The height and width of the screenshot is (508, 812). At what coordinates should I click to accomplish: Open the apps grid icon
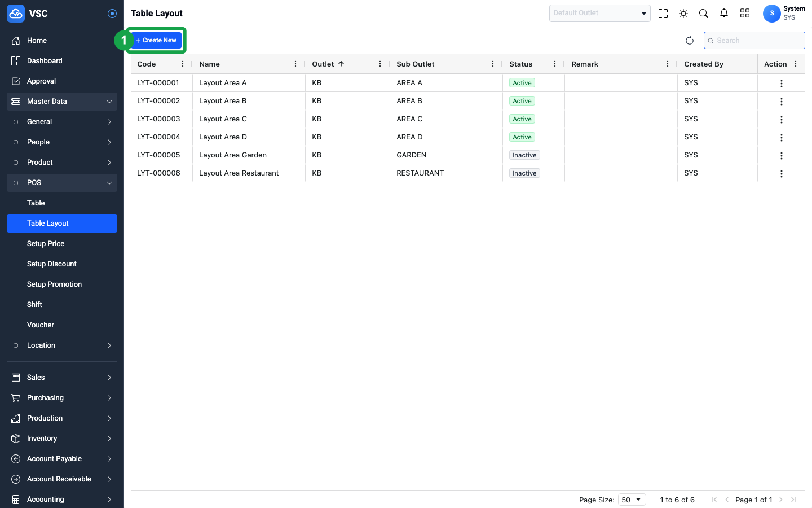[x=745, y=14]
